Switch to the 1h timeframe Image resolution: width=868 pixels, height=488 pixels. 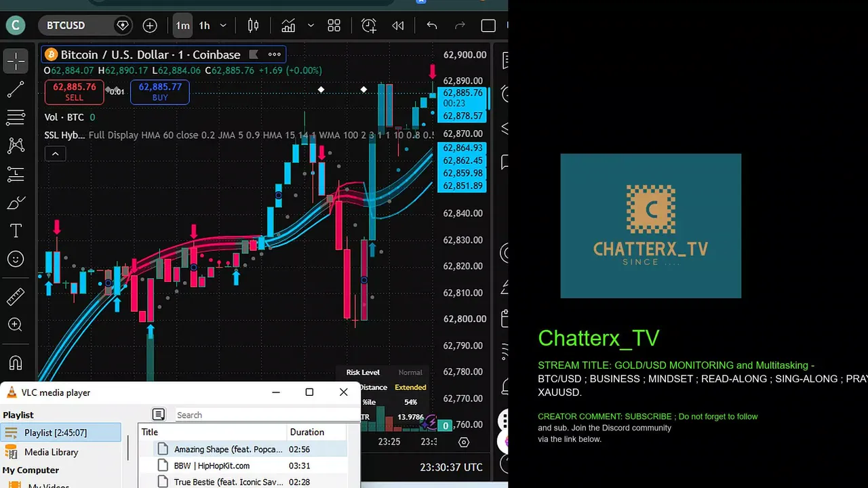coord(204,26)
